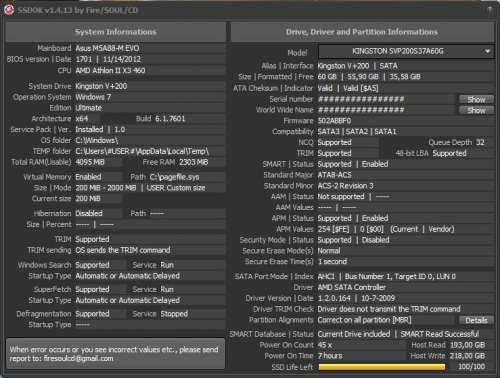Image resolution: width=500 pixels, height=378 pixels.
Task: Click Secure Erase Mode value Normal
Action: pos(329,251)
